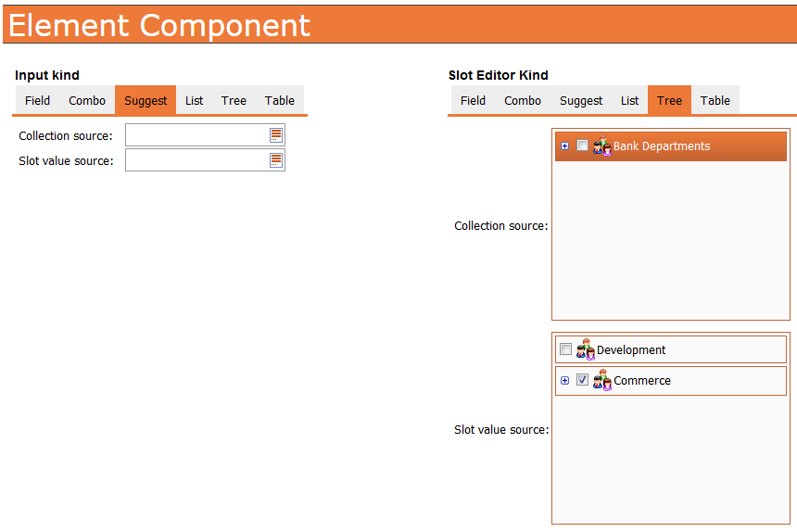The width and height of the screenshot is (797, 532).
Task: Select Slot Editor Kind Suggest tab
Action: click(581, 100)
